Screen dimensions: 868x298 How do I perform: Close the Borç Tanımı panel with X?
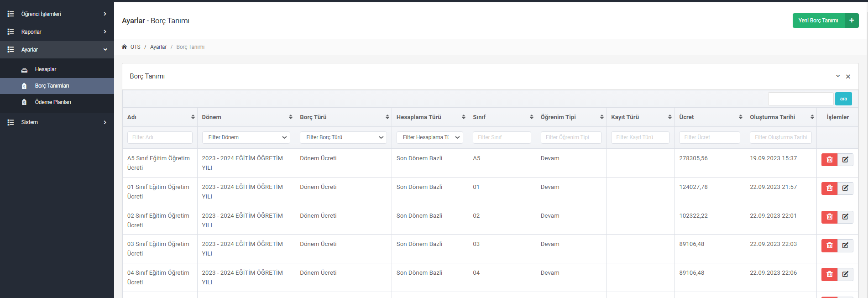(x=848, y=77)
